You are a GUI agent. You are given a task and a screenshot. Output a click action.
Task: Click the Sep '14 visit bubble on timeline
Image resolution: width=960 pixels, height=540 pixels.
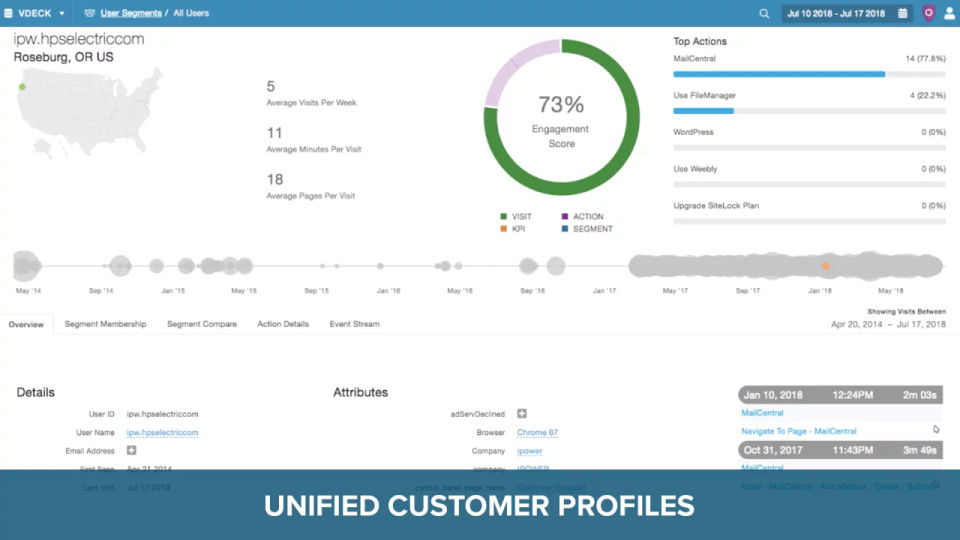pos(121,266)
